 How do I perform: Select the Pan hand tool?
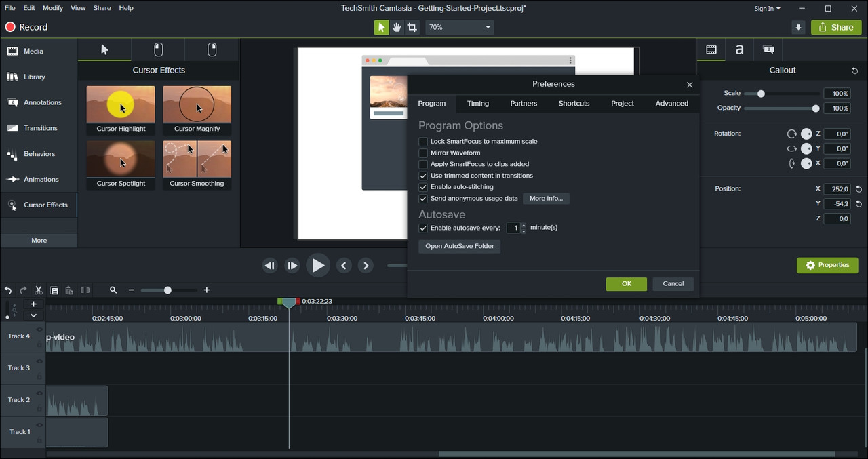[x=397, y=27]
